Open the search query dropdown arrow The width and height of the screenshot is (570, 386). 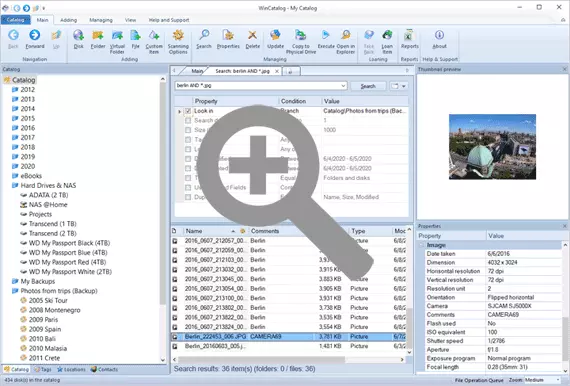(343, 86)
